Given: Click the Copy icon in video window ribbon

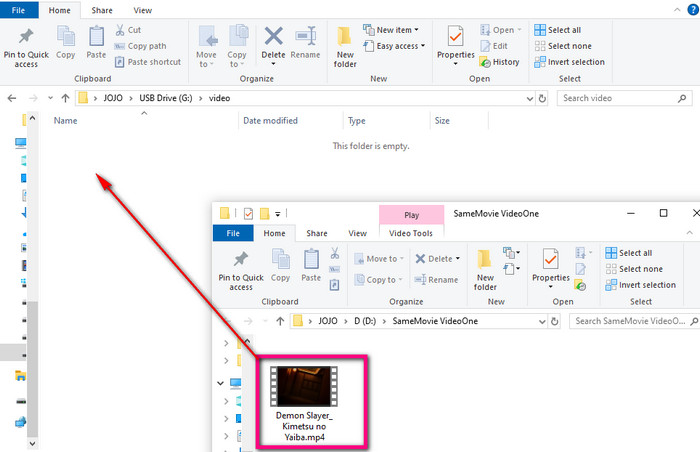Looking at the screenshot, I should click(66, 42).
